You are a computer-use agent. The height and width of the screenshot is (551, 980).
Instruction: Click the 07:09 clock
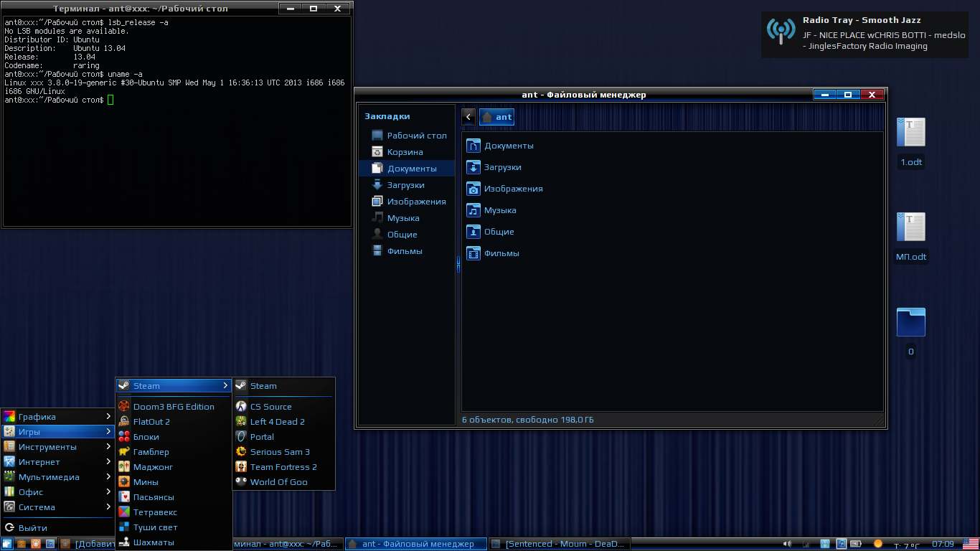[943, 545]
